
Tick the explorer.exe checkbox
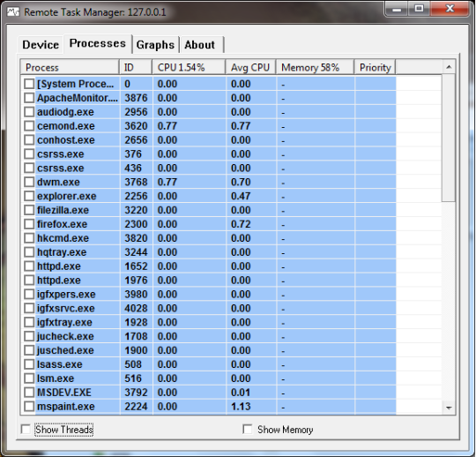29,196
